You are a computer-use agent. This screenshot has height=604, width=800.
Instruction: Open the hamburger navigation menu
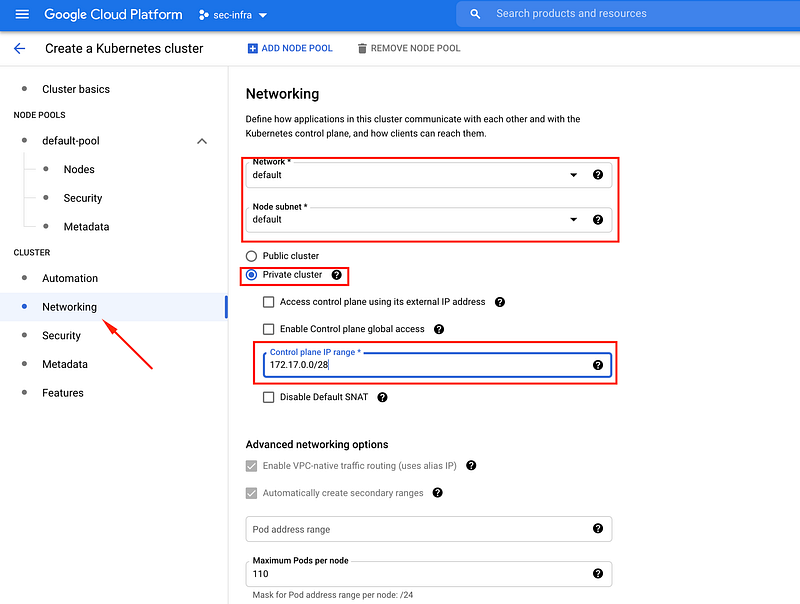click(22, 14)
